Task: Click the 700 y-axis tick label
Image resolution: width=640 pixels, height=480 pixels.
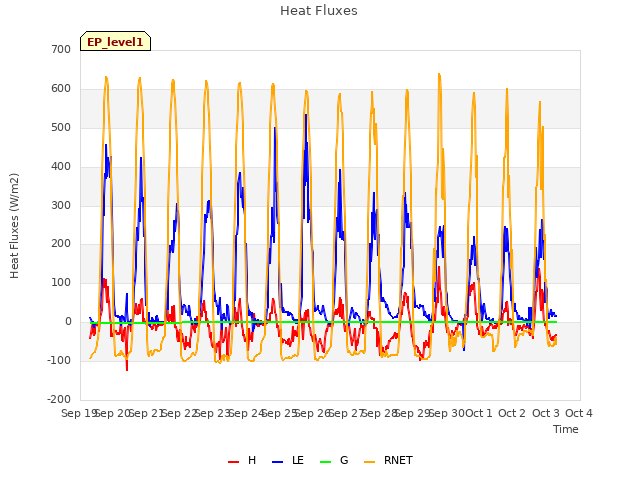Action: pyautogui.click(x=61, y=49)
